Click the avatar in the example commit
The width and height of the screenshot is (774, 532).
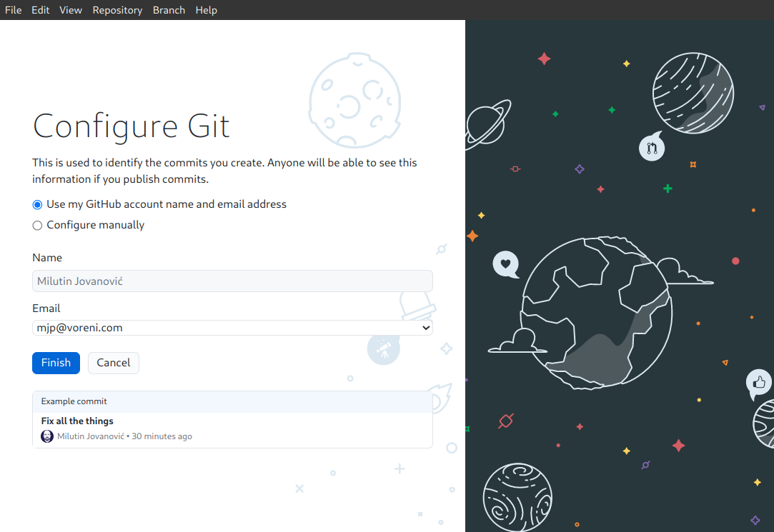point(47,436)
